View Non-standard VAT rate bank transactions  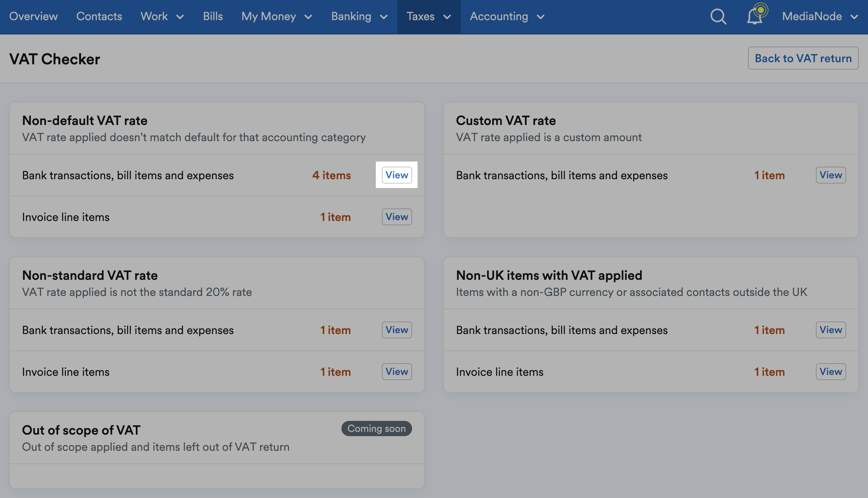point(397,330)
